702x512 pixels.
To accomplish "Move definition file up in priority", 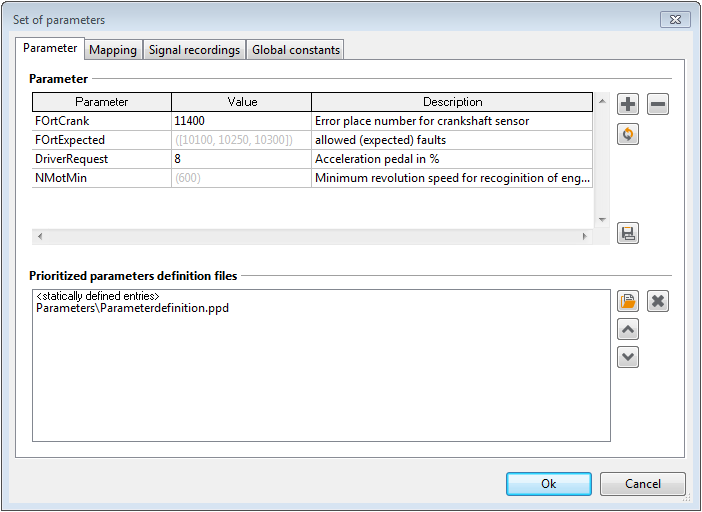I will pos(628,330).
